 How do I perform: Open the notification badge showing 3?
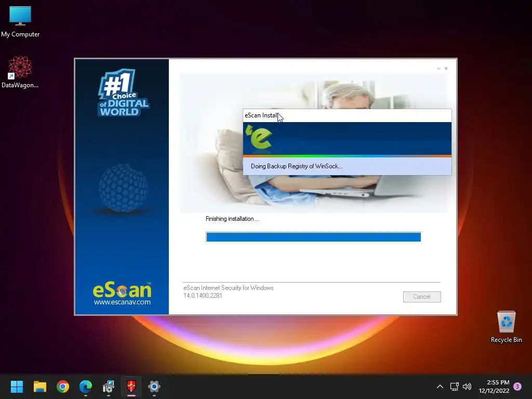517,387
